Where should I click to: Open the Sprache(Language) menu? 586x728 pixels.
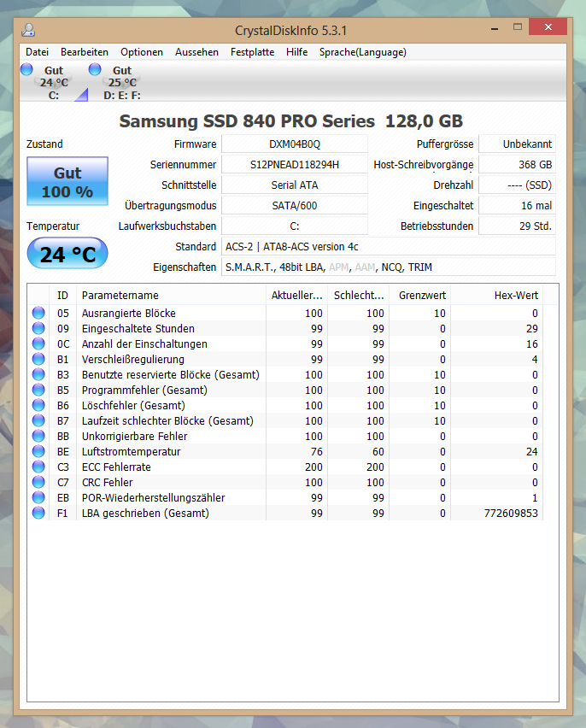363,52
